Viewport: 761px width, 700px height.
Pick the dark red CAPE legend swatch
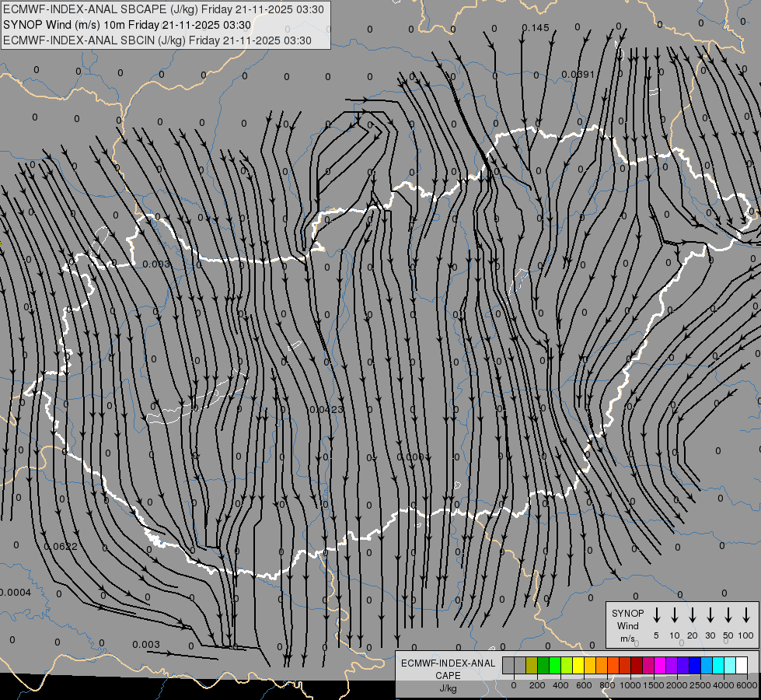pos(637,665)
